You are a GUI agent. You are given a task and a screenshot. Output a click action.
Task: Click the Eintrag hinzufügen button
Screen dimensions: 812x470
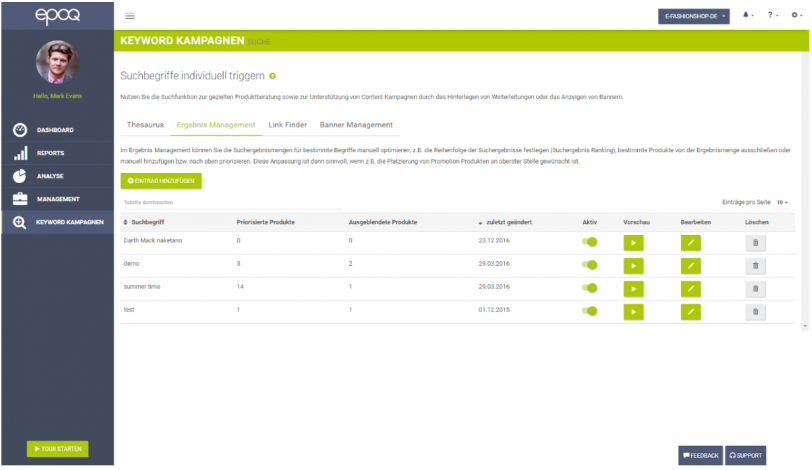tap(161, 181)
